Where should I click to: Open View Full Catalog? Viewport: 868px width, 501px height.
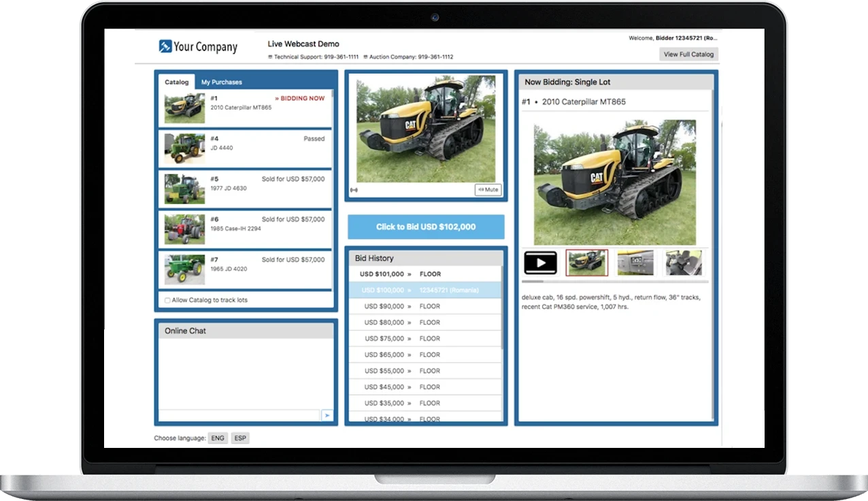click(x=688, y=54)
